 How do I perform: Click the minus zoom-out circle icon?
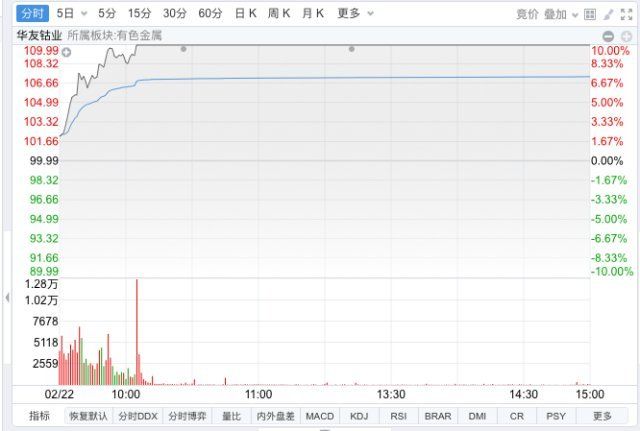(609, 35)
